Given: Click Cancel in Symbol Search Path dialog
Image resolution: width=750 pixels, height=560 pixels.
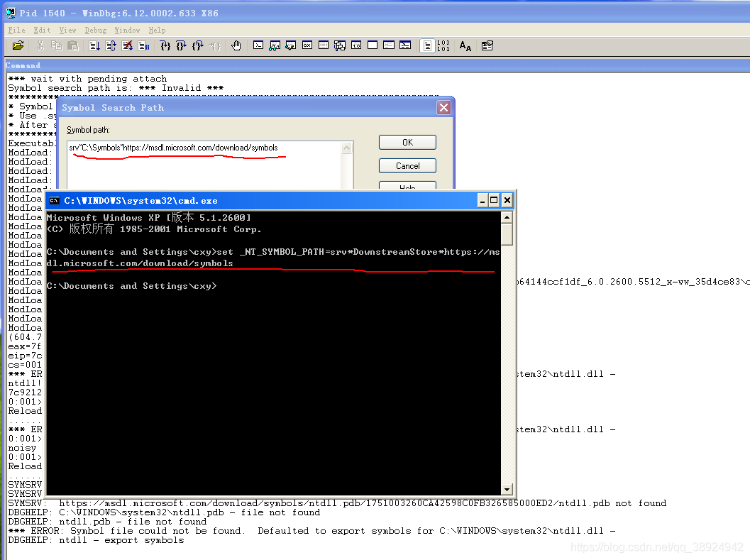Looking at the screenshot, I should pos(407,165).
